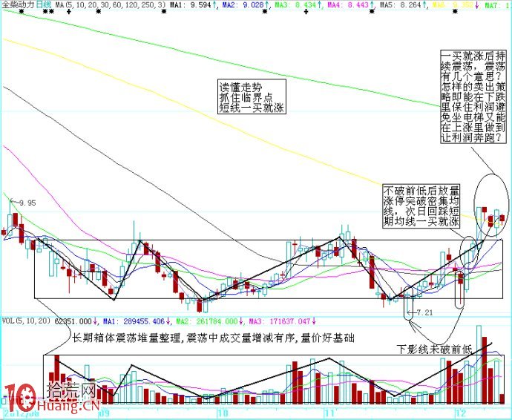Click the 10 month label on date axis
The image size is (512, 420).
223,413
